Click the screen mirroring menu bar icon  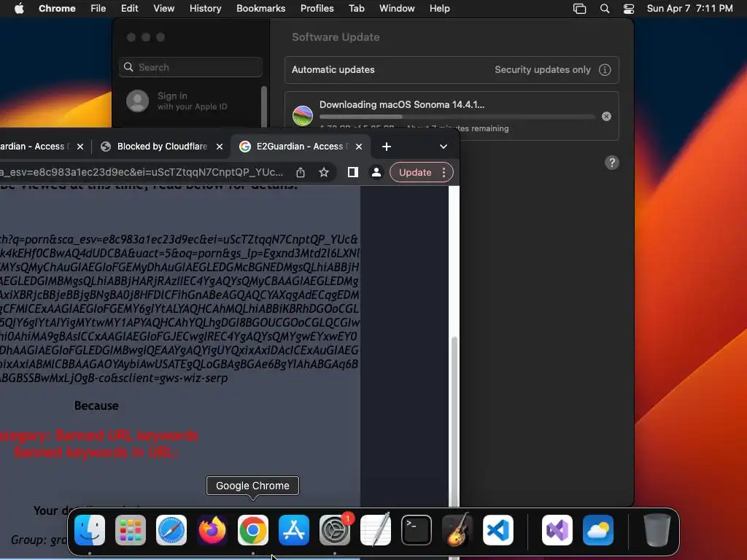coord(579,9)
